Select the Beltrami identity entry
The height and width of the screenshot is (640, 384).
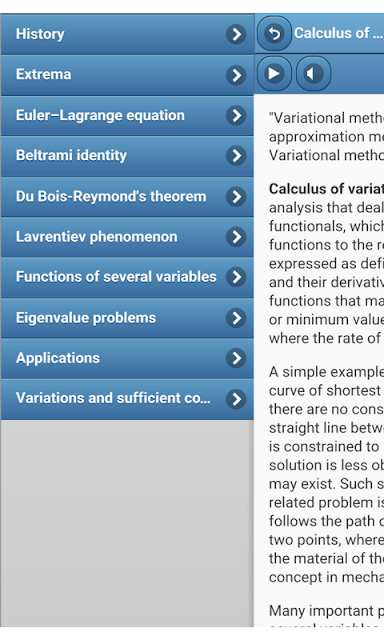pos(127,156)
